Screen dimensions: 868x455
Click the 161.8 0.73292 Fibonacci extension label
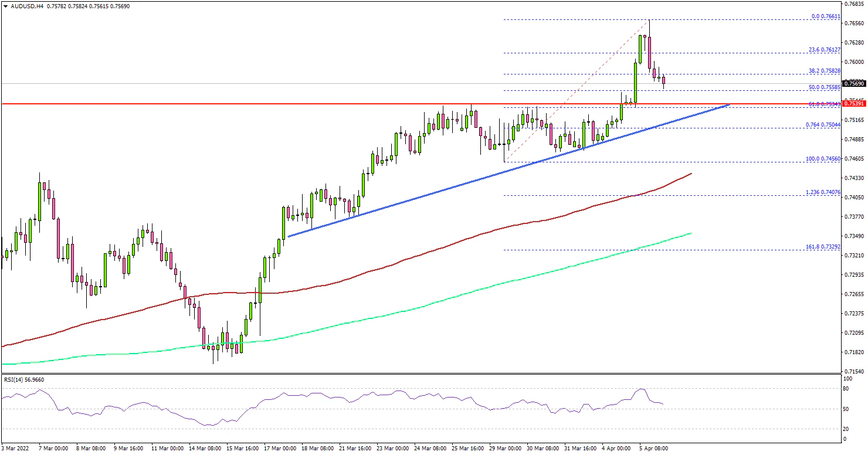[x=824, y=246]
